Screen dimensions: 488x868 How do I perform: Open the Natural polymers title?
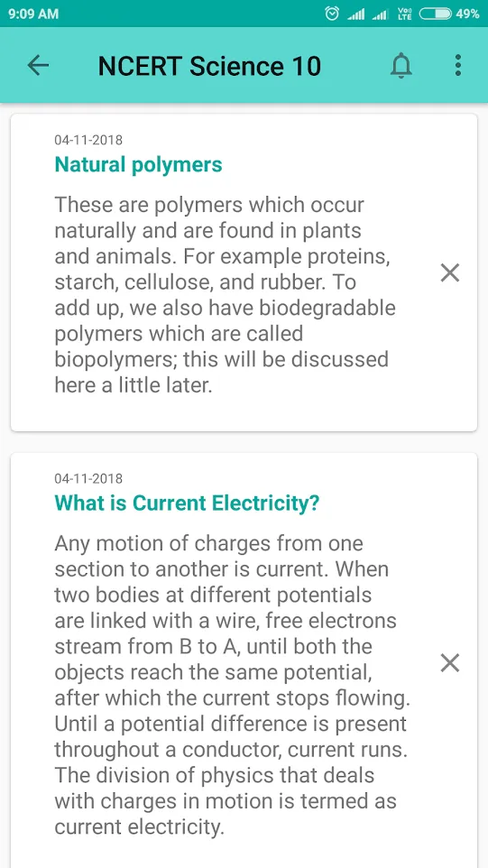[138, 164]
